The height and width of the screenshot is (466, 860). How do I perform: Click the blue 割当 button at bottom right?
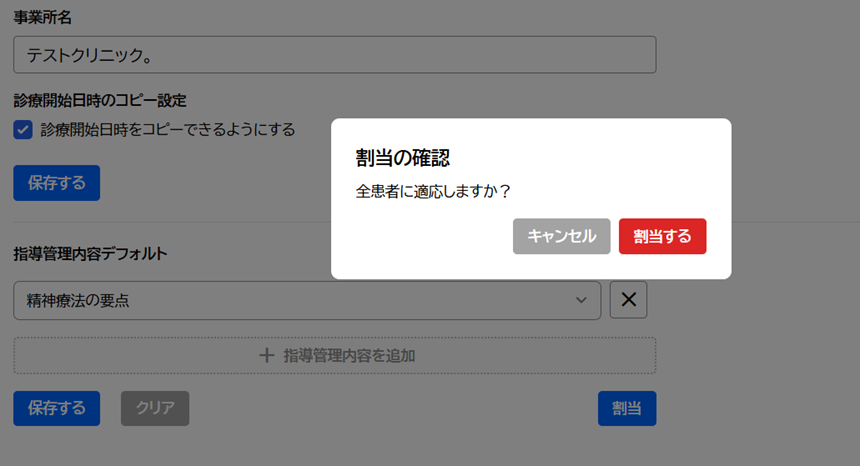(x=626, y=408)
